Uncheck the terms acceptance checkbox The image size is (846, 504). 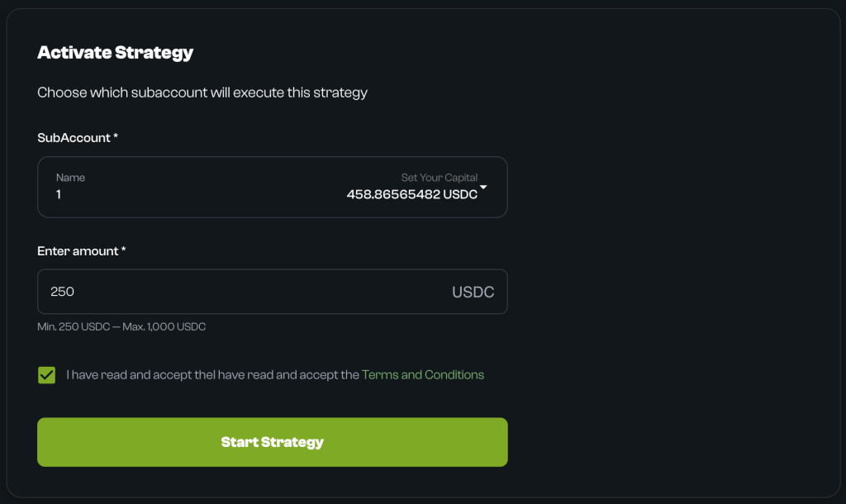[x=46, y=375]
